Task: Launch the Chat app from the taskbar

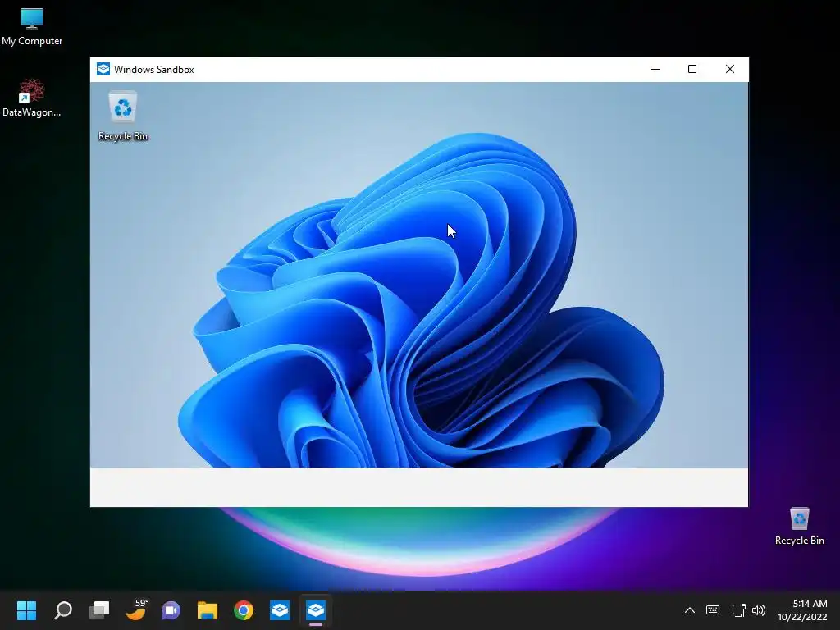Action: 171,610
